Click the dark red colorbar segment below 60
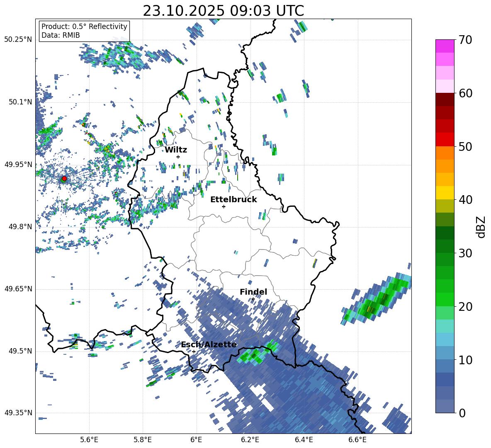Image resolution: width=491 pixels, height=448 pixels. tap(445, 99)
